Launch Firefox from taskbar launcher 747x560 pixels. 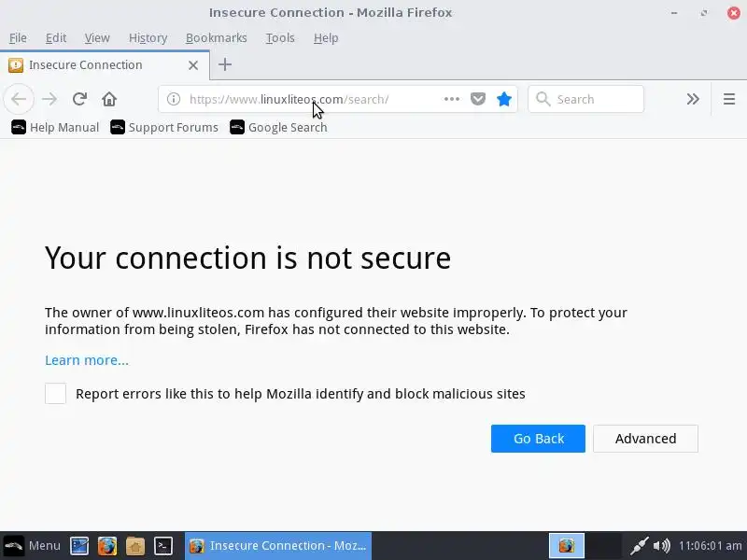pyautogui.click(x=107, y=546)
